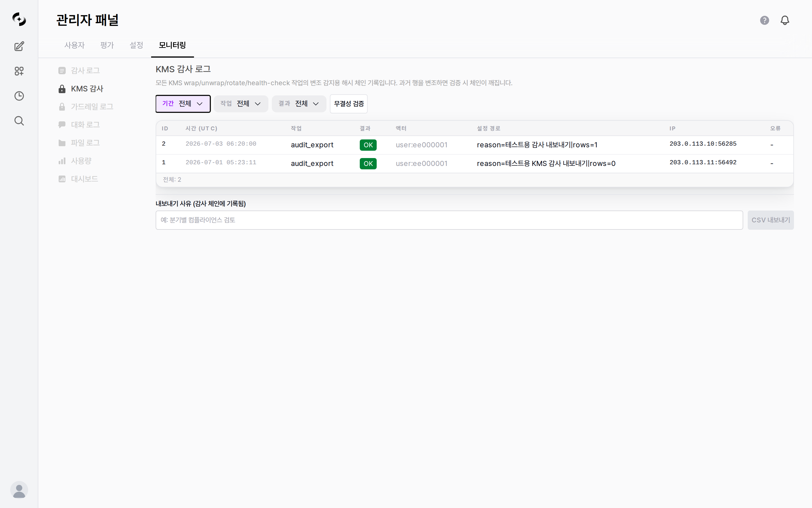Switch to the 사용자 tab
The height and width of the screenshot is (508, 812).
point(74,45)
